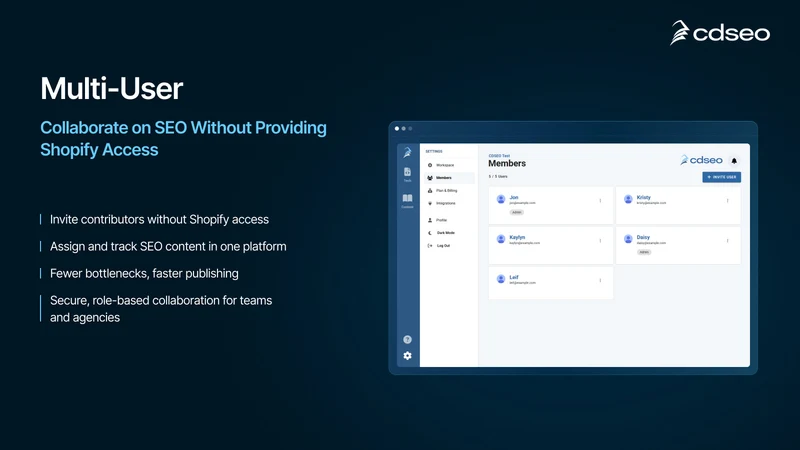Click the Members page heading
Image resolution: width=800 pixels, height=450 pixels.
507,163
